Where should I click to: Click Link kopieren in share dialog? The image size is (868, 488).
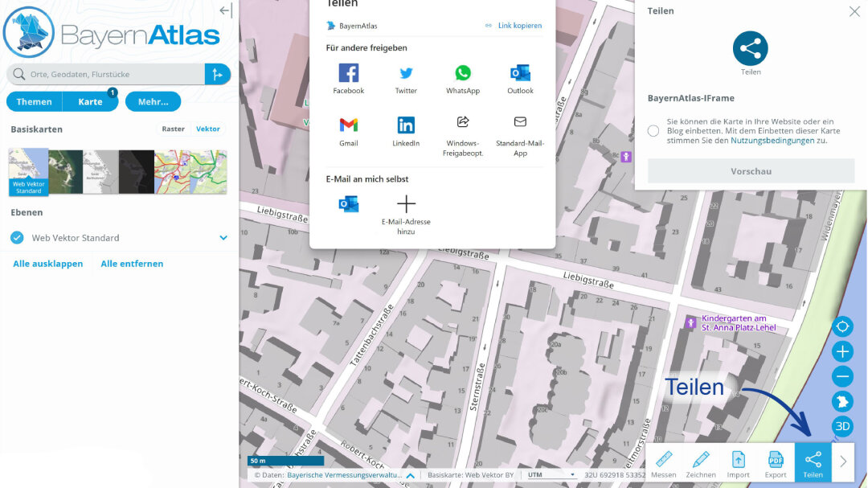tap(514, 26)
